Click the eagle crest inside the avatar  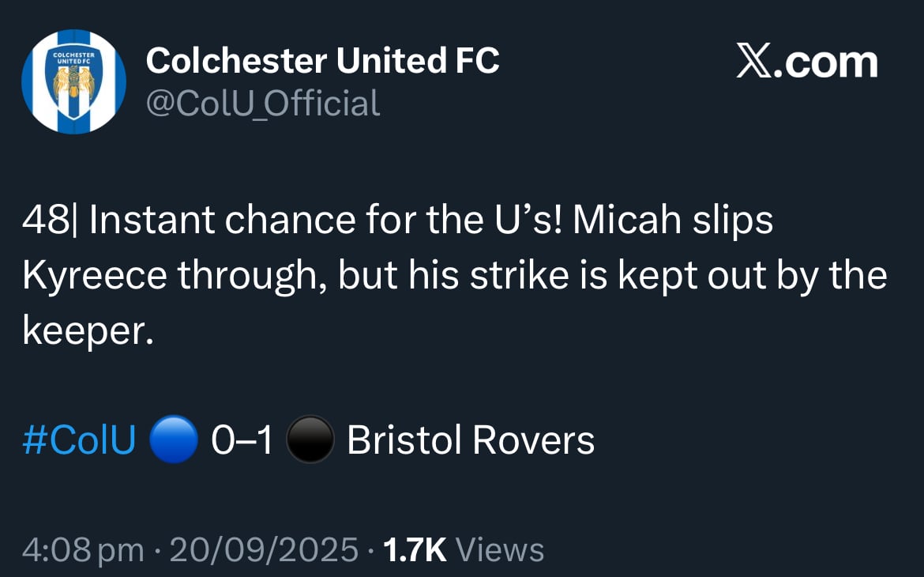pos(73,83)
